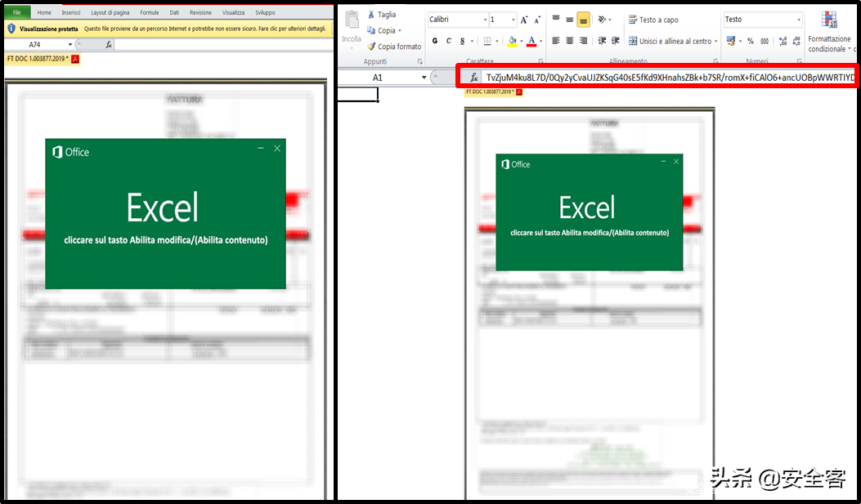Open the Calibri font name dropdown
The width and height of the screenshot is (861, 504).
coord(484,20)
